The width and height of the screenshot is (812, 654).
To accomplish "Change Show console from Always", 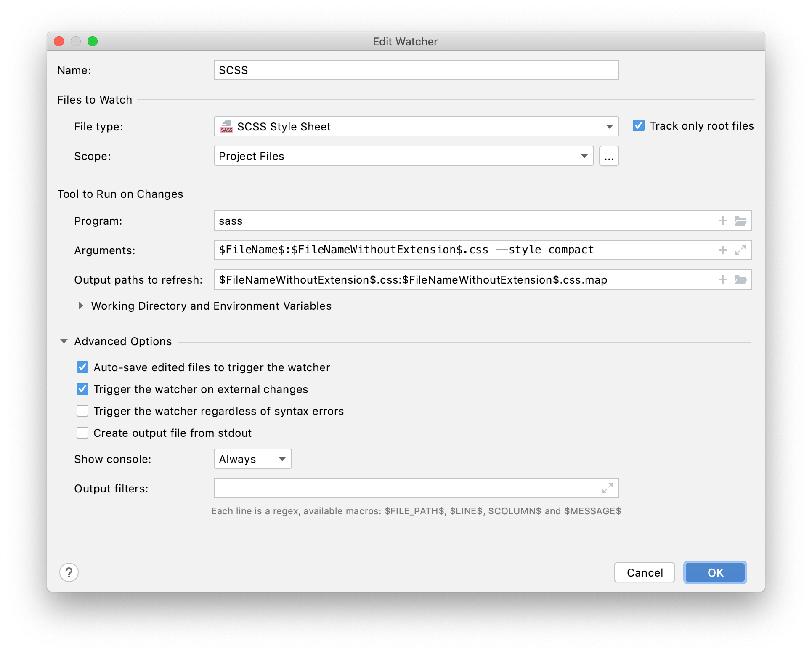I will (x=252, y=459).
